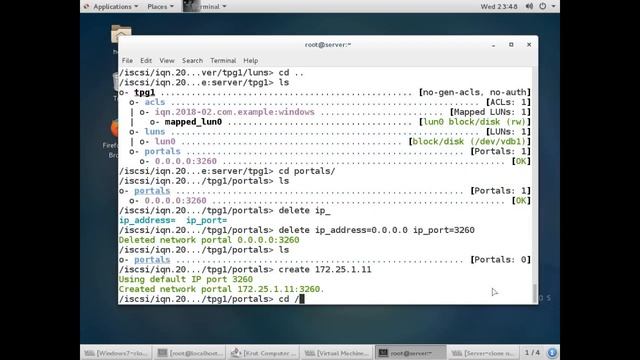640x360 pixels.
Task: Maximize the root@server terminal window
Action: click(511, 45)
